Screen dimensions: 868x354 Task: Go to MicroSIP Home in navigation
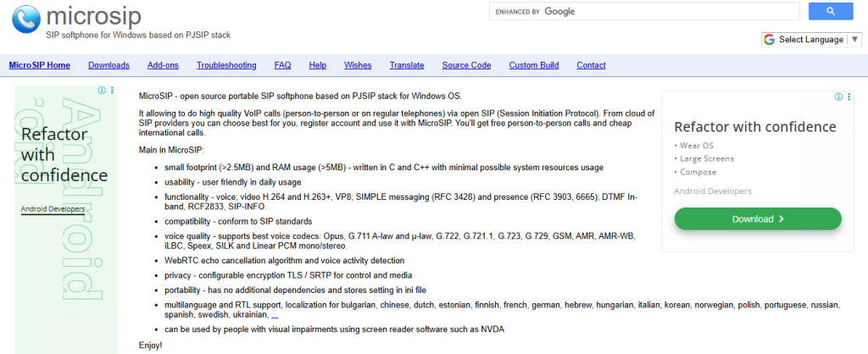39,65
